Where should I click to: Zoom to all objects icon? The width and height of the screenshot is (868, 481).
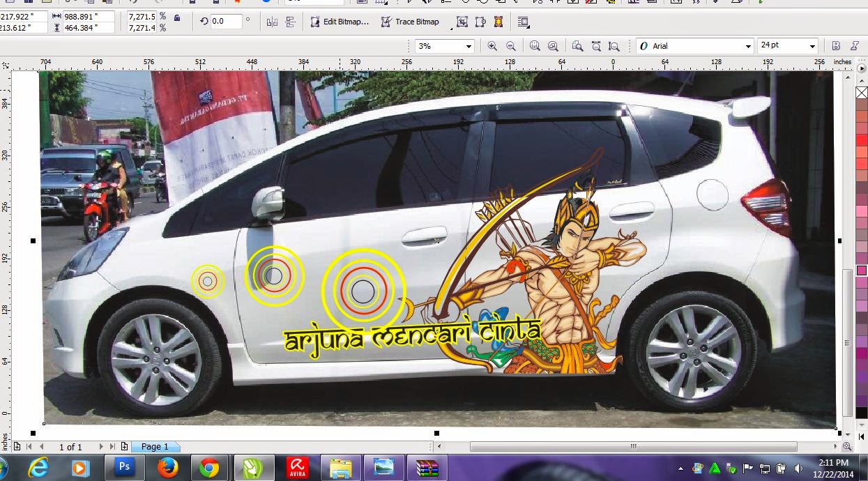point(553,46)
